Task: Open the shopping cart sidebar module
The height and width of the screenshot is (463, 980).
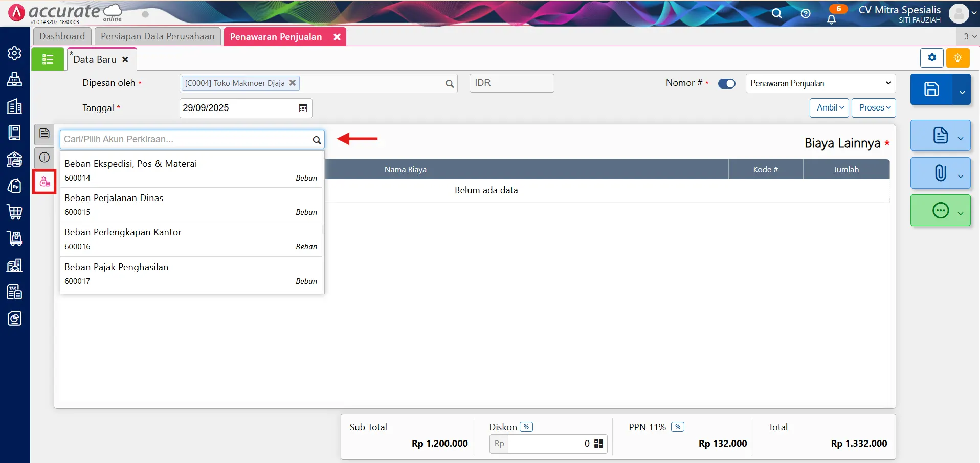Action: (14, 212)
